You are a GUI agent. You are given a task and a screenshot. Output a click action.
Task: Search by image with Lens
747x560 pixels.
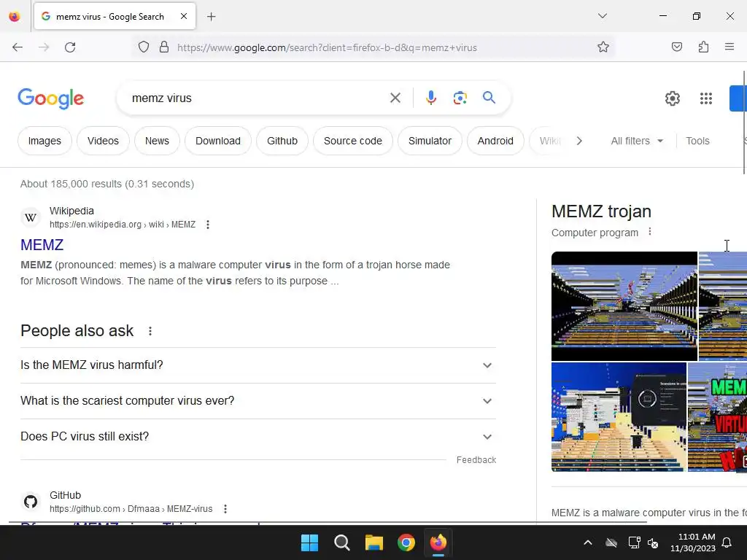click(x=460, y=98)
